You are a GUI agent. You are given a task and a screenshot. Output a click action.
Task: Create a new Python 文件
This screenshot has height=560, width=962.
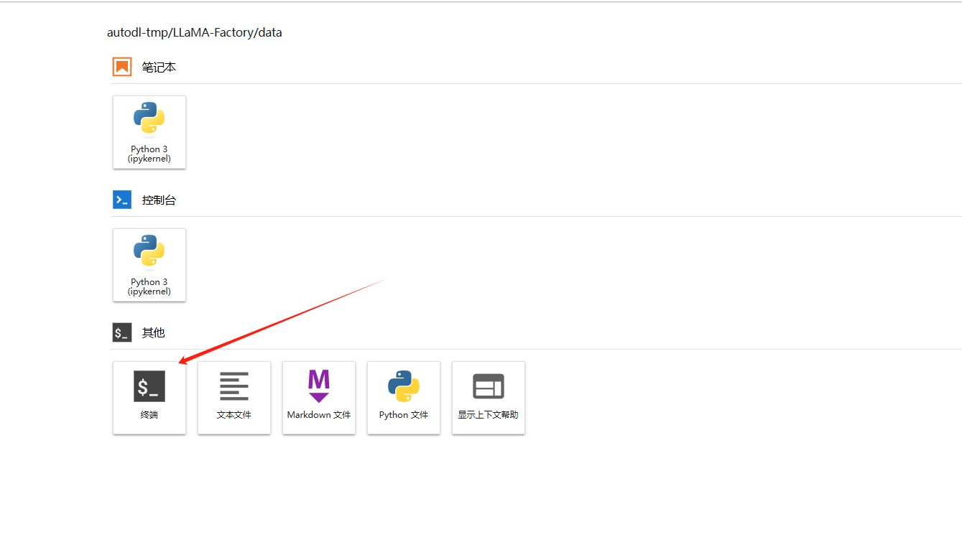coord(404,398)
